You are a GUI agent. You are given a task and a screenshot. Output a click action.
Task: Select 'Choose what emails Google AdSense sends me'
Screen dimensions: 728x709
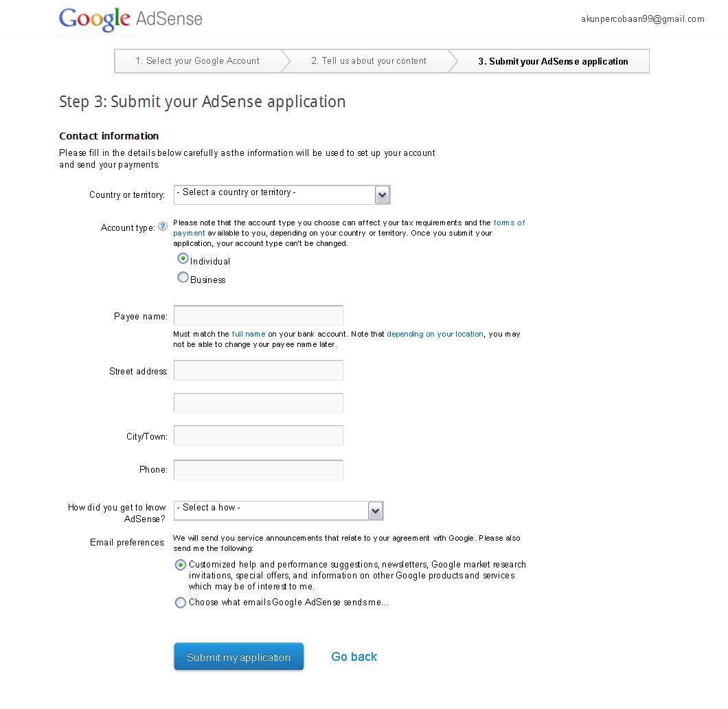tap(181, 603)
